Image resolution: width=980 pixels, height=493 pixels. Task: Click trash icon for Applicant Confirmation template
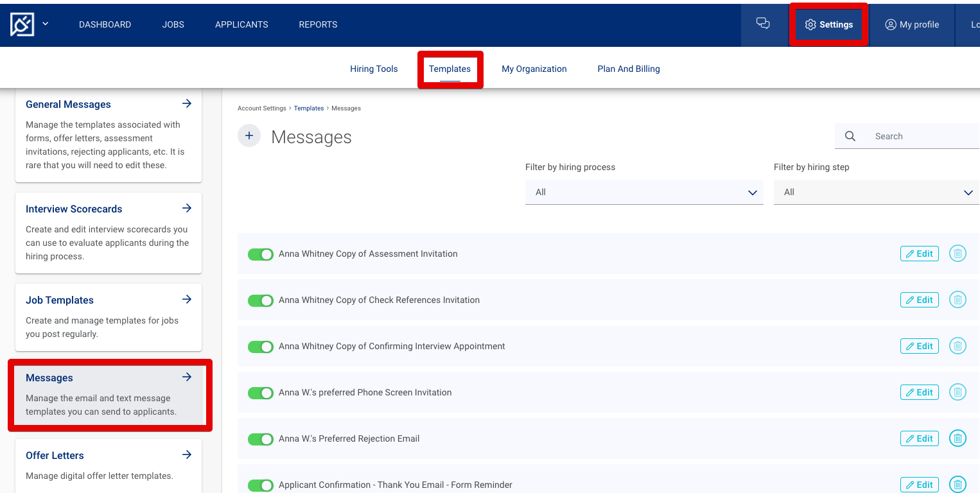click(958, 485)
